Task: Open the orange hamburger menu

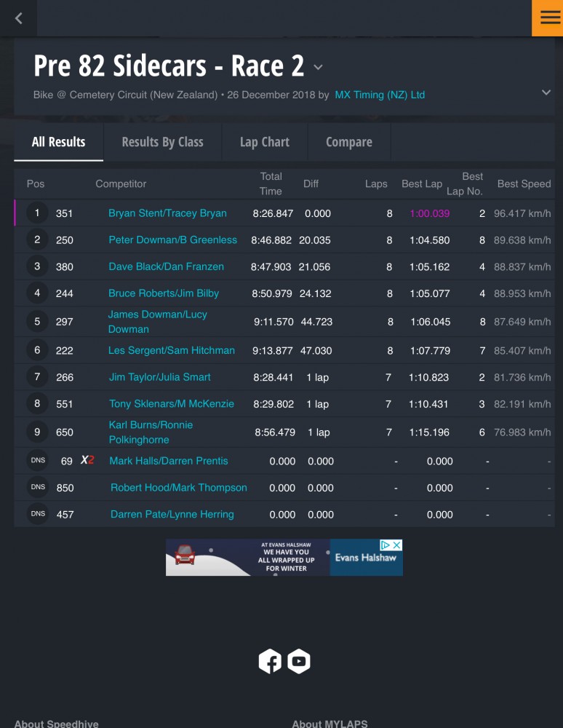Action: click(x=548, y=17)
